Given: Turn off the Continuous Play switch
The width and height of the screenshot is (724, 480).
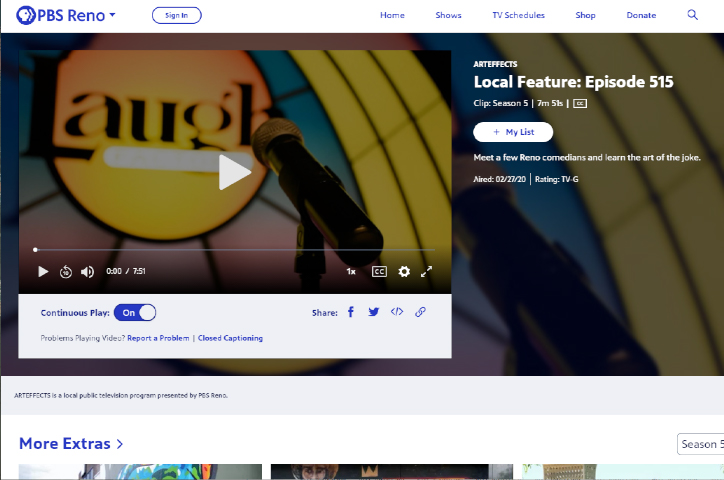Looking at the screenshot, I should click(135, 312).
